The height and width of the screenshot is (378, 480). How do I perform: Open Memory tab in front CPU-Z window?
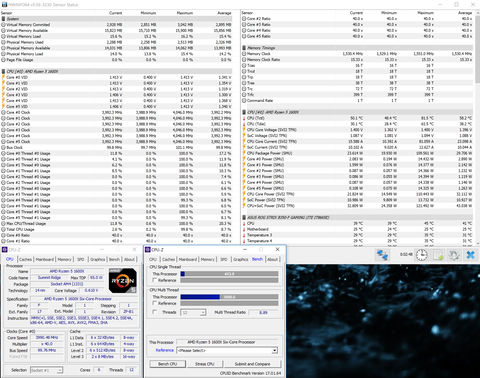[x=208, y=259]
